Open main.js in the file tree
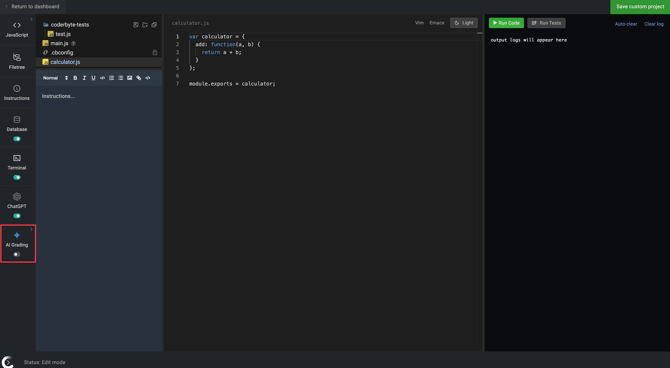The image size is (670, 368). tap(56, 44)
